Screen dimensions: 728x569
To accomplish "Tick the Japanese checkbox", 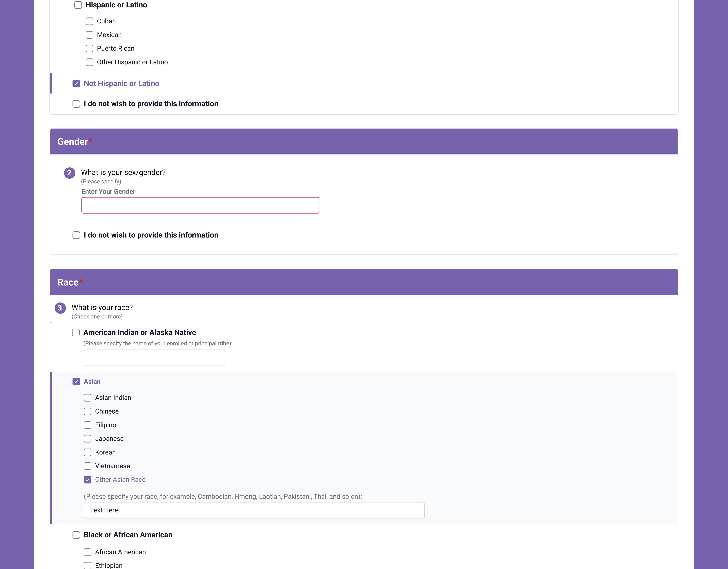I will click(x=88, y=439).
